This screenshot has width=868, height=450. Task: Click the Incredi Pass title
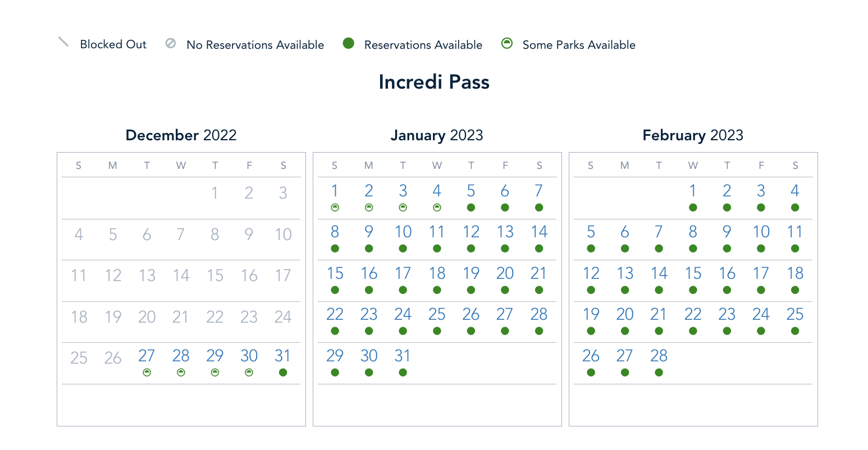[434, 82]
